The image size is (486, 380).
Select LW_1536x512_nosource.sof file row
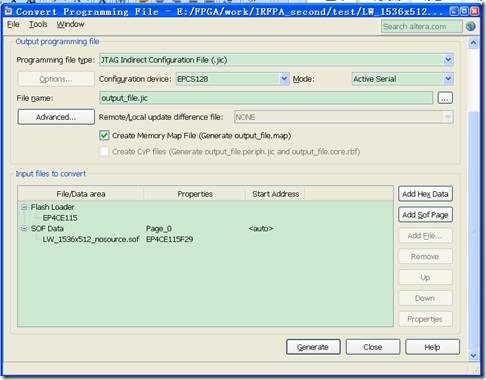point(91,239)
